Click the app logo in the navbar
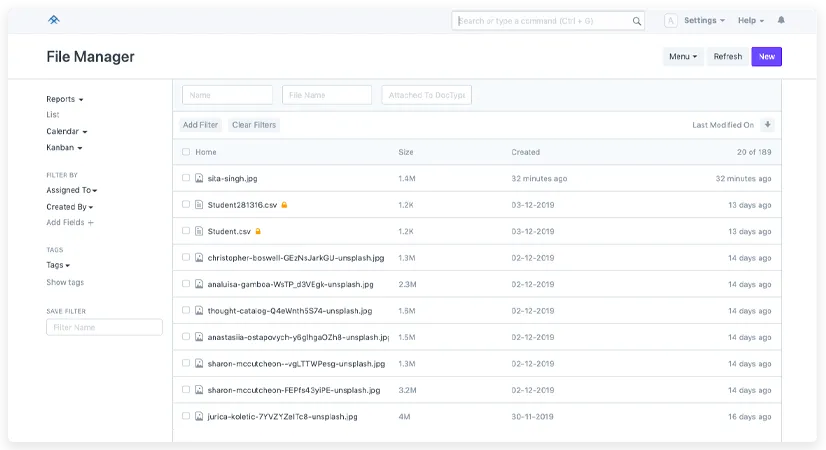The height and width of the screenshot is (450, 826). pyautogui.click(x=53, y=20)
